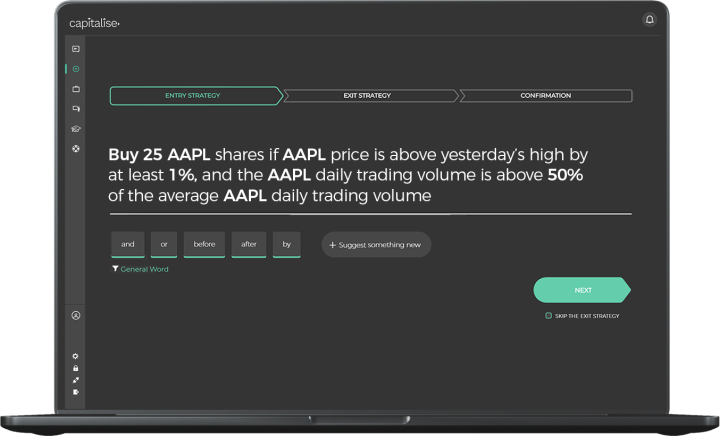The image size is (720, 436).
Task: Switch to the Confirmation step
Action: click(546, 95)
